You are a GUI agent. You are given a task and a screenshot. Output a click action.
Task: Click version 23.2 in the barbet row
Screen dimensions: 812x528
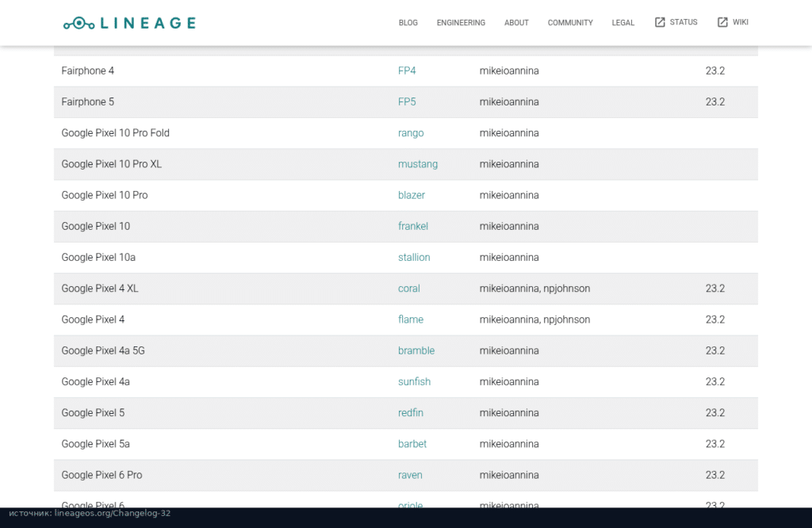(x=715, y=444)
